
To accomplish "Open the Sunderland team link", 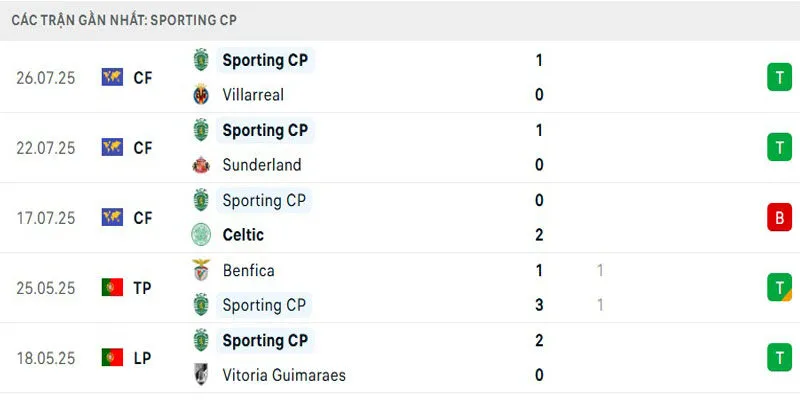I will 261,165.
